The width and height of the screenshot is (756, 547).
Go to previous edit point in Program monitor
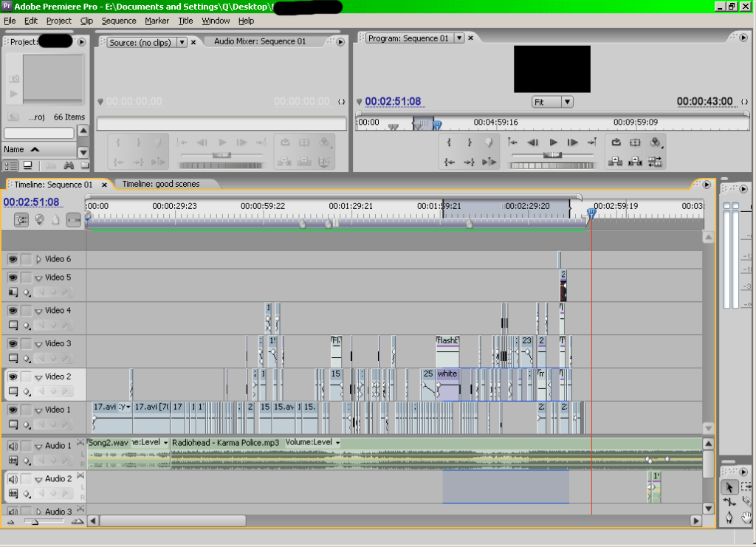pyautogui.click(x=512, y=142)
